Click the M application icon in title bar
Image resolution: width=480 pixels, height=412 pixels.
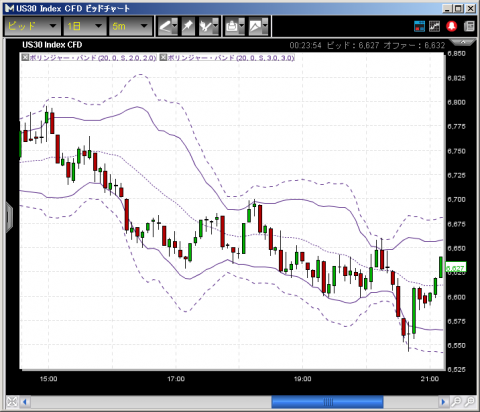pos(9,8)
